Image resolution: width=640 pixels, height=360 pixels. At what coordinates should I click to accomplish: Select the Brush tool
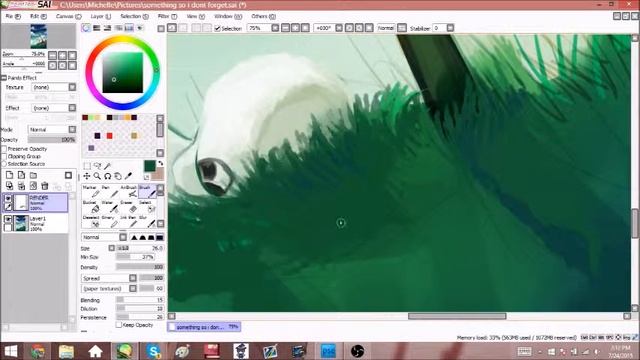pyautogui.click(x=147, y=191)
